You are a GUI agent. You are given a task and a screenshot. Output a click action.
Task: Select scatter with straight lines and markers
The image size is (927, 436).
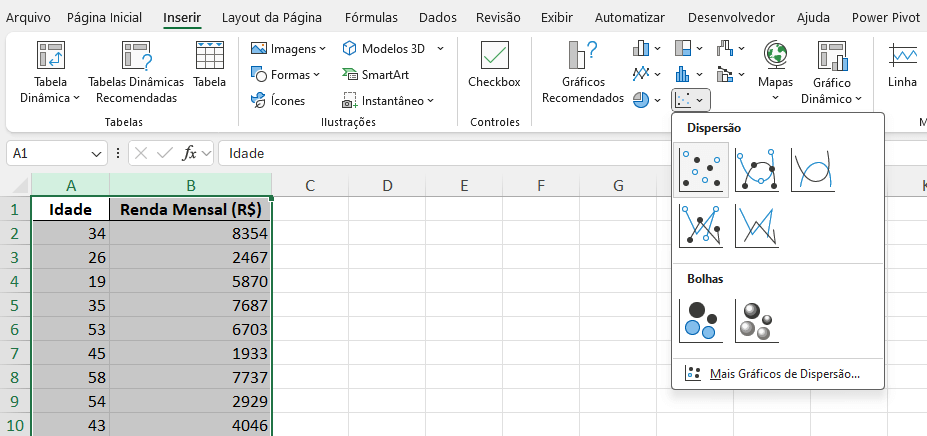(x=700, y=225)
